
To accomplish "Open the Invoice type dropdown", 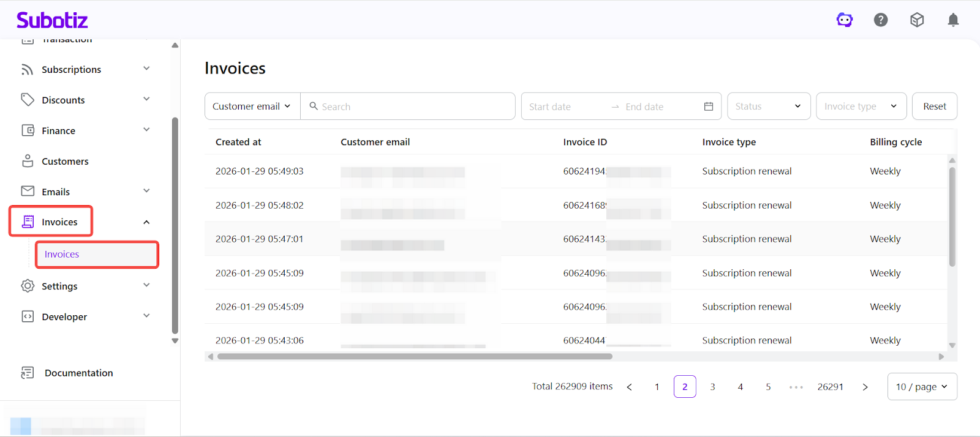I will coord(861,106).
